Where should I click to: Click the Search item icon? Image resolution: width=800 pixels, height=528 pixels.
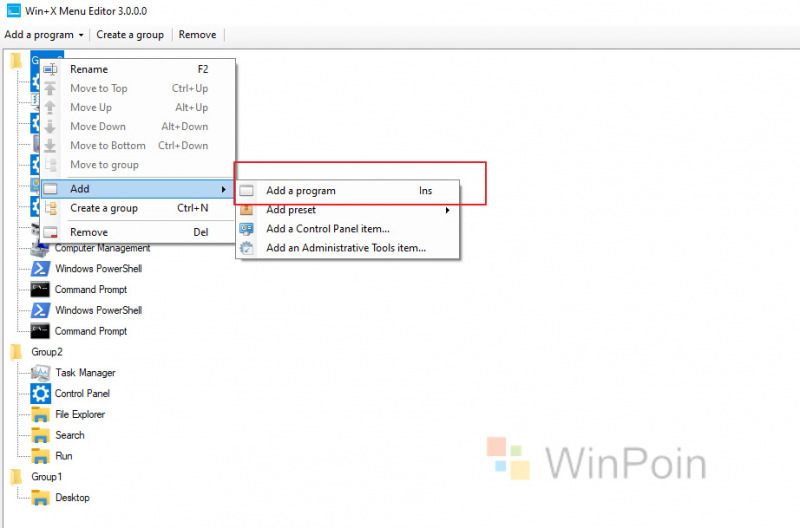click(x=40, y=436)
